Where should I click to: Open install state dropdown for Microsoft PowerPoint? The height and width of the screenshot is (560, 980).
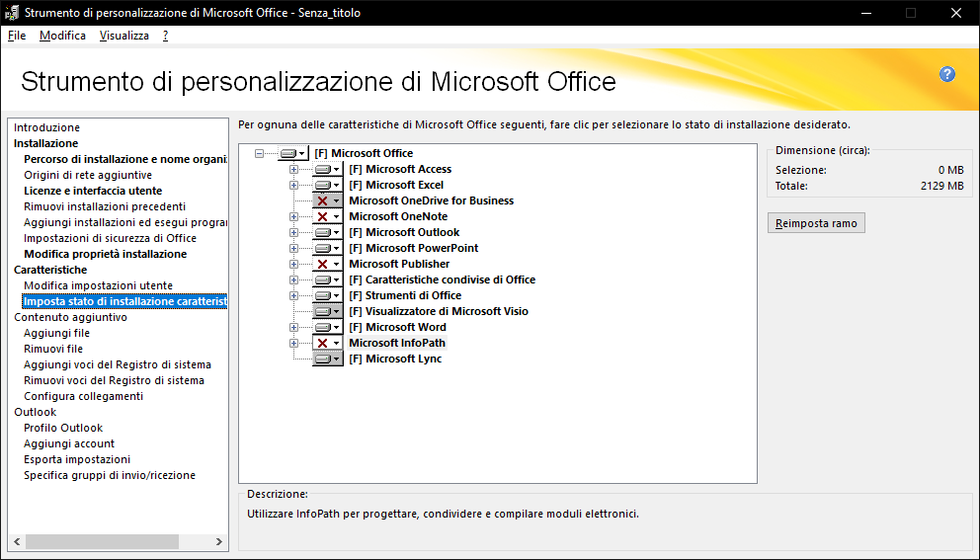coord(328,248)
